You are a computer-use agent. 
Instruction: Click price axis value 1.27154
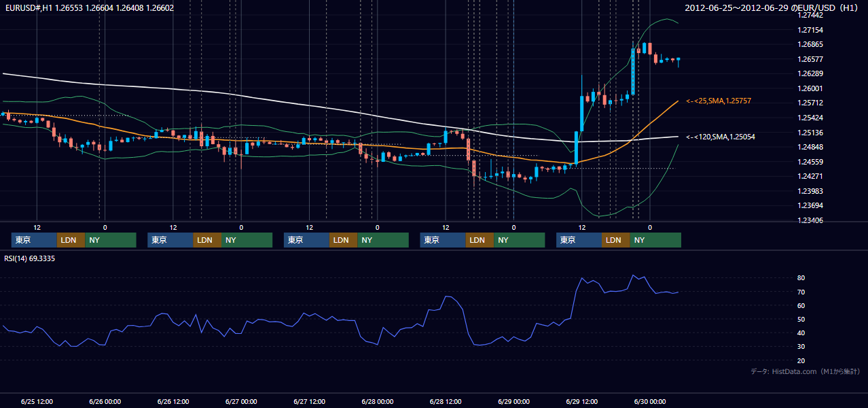[x=810, y=30]
